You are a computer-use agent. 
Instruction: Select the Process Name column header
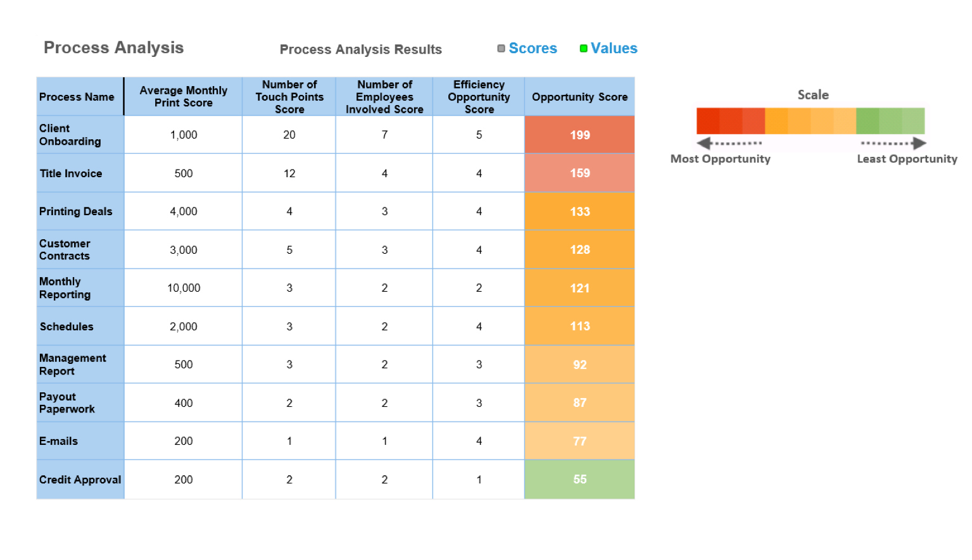click(x=77, y=97)
